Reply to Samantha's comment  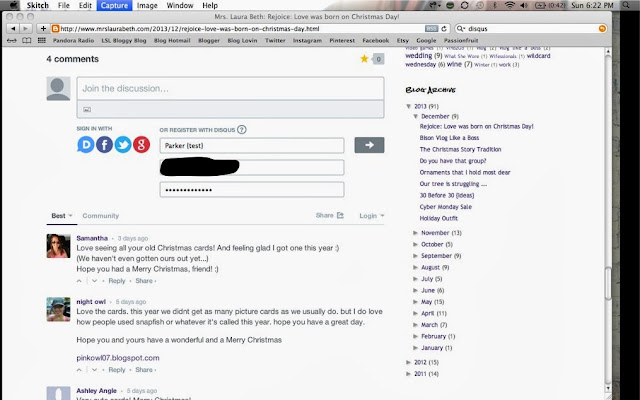coord(117,281)
